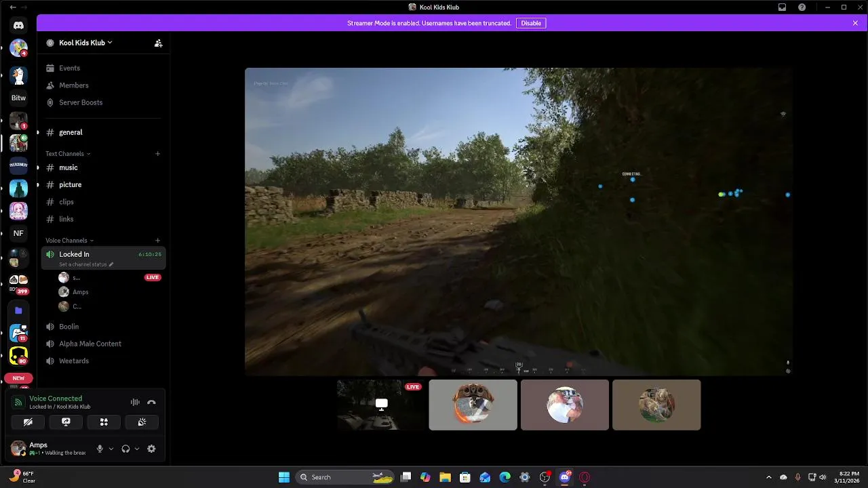Select the live stream thumbnail tile
868x488 pixels.
coord(381,405)
